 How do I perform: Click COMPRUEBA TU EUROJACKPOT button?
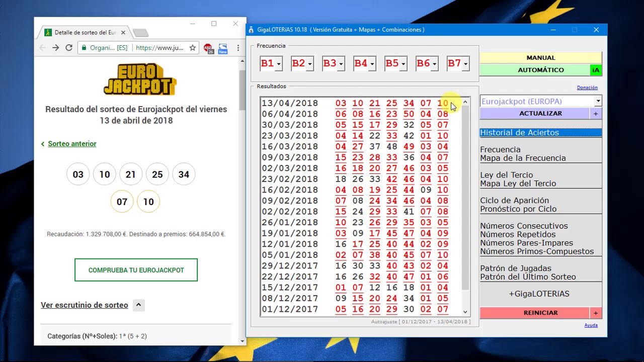coord(136,270)
